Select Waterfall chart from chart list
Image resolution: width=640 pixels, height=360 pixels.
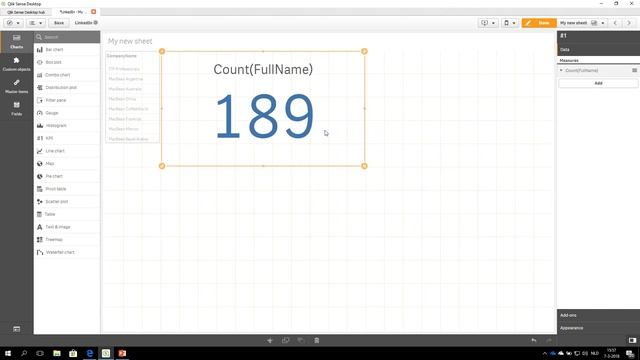coord(67,252)
